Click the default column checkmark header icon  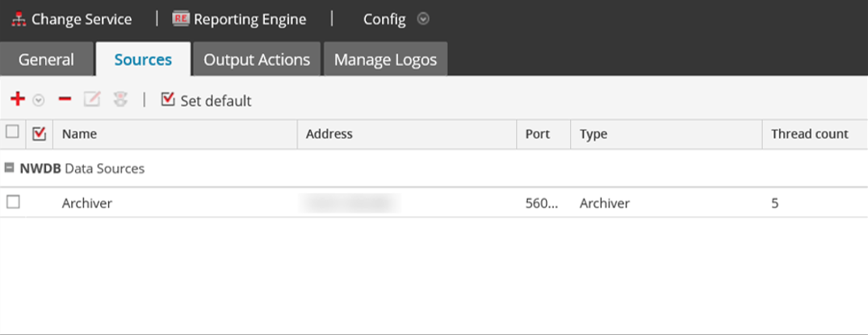tap(39, 133)
